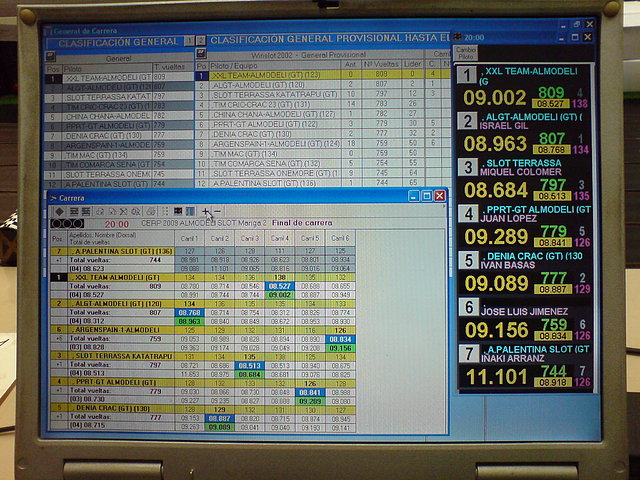Click lap time 11.101 in timing window
Screen dimensions: 640x480
point(496,377)
